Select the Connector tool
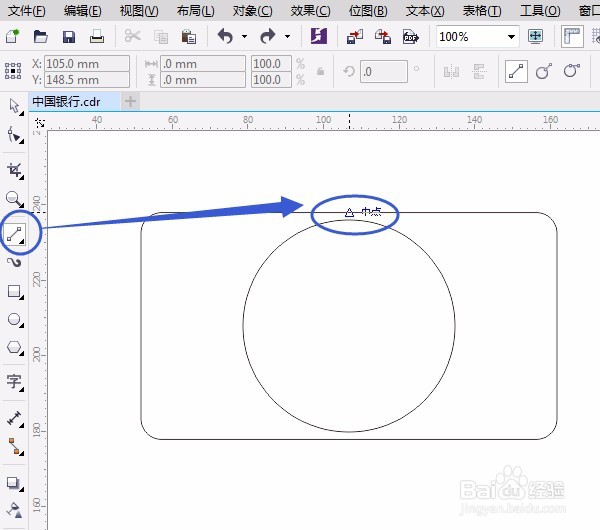 tap(15, 447)
